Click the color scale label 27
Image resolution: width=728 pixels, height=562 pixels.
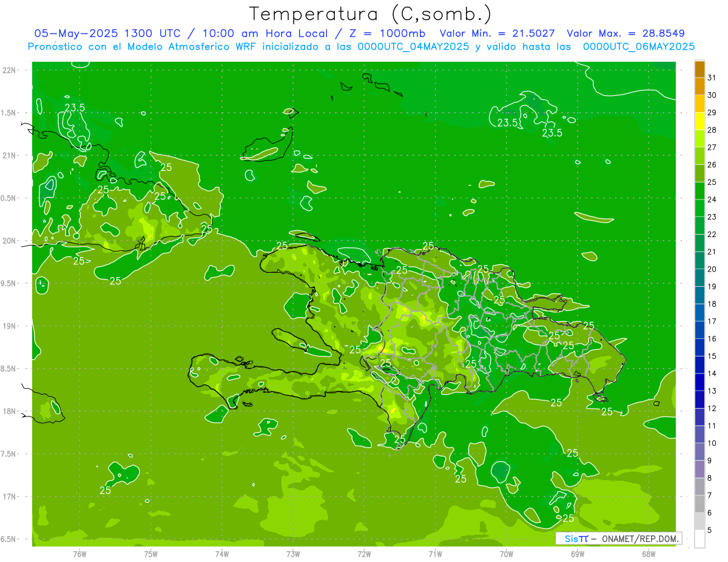coord(712,147)
